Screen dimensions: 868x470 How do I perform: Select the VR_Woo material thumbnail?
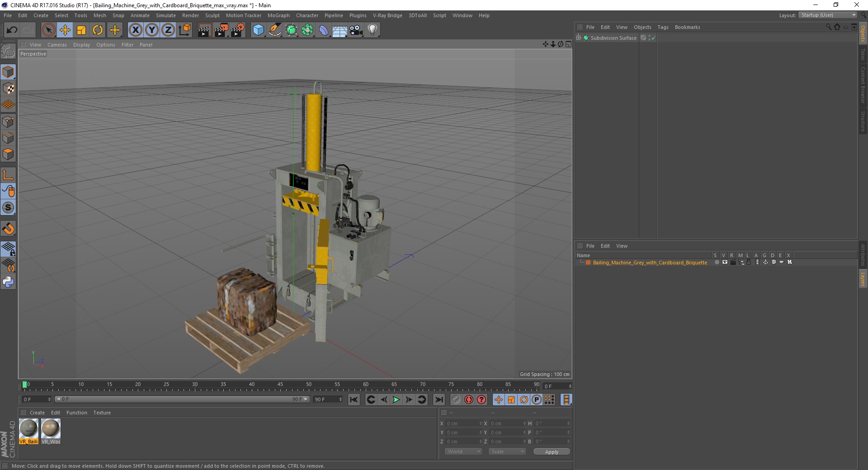pyautogui.click(x=51, y=431)
